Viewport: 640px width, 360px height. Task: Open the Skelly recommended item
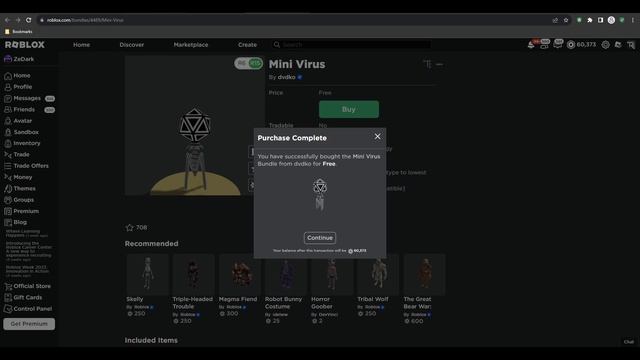[147, 285]
